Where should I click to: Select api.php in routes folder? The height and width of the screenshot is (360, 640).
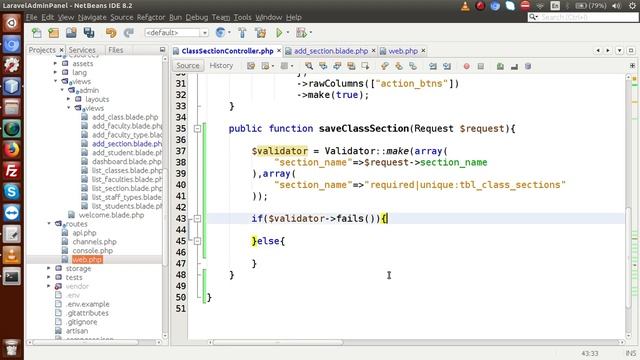(x=84, y=233)
